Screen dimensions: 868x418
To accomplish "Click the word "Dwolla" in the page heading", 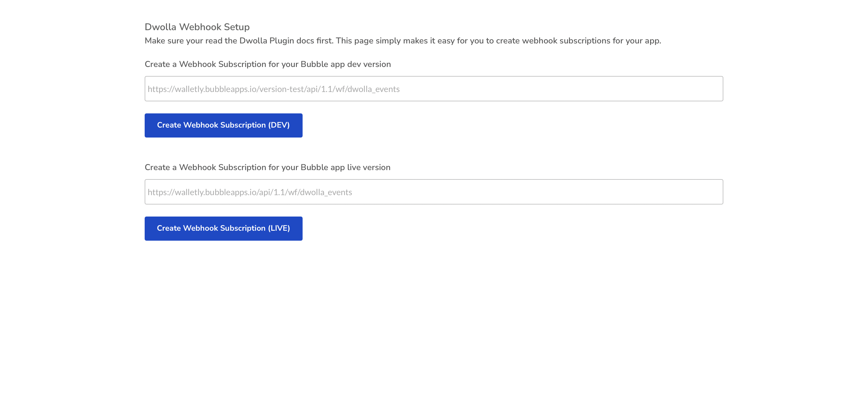I will pos(160,27).
